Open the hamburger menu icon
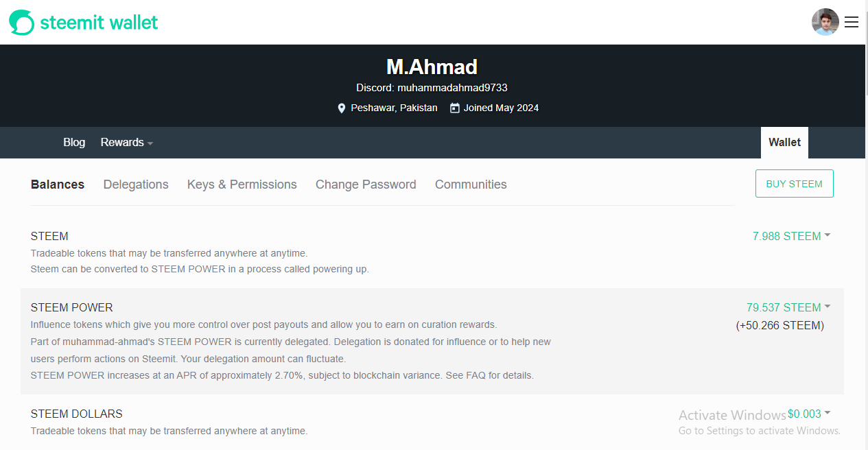This screenshot has width=868, height=450. [x=852, y=22]
